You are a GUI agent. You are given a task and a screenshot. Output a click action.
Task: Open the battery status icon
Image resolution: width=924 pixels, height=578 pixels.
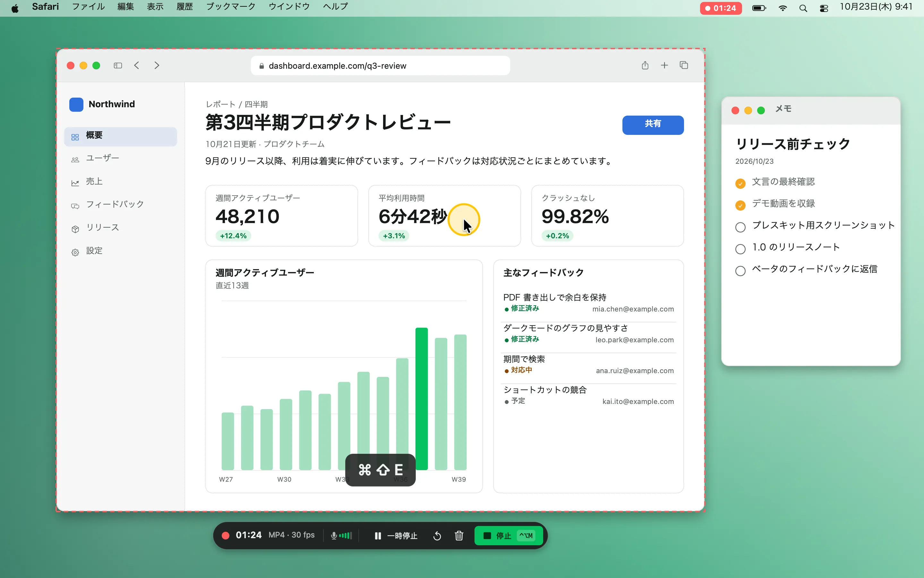point(759,8)
